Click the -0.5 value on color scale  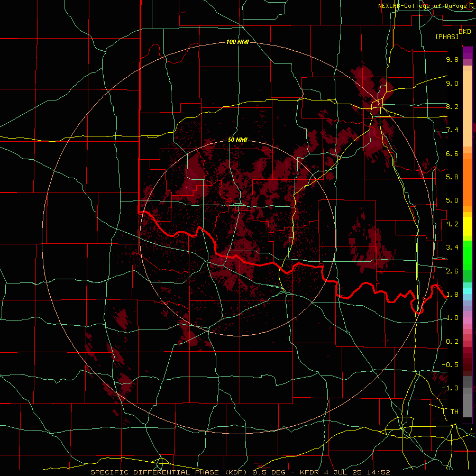point(450,365)
